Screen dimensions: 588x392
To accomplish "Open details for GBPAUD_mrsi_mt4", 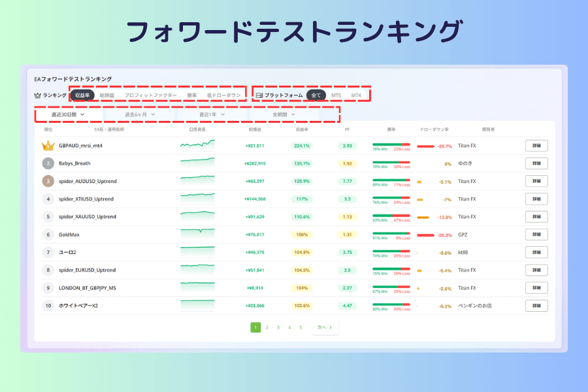I will tap(536, 146).
